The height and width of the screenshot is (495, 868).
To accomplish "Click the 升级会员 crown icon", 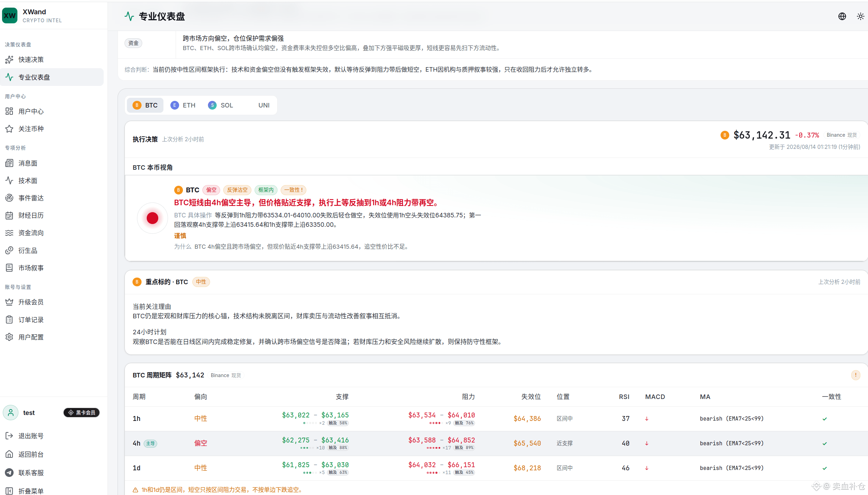I will pos(9,302).
